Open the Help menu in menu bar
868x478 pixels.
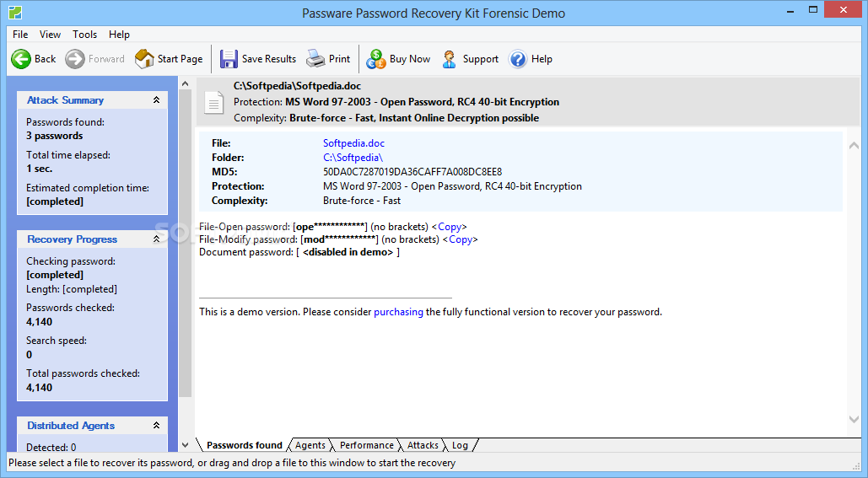pyautogui.click(x=119, y=35)
